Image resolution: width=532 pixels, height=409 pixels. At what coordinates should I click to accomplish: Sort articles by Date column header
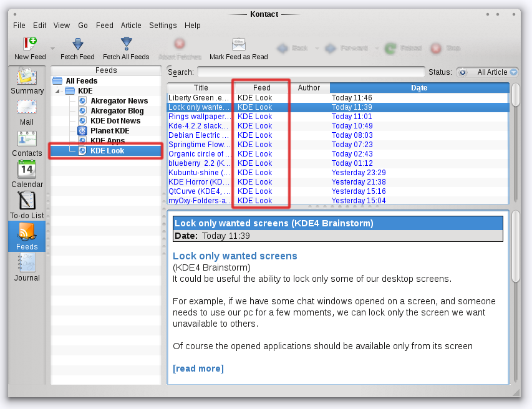coord(419,87)
